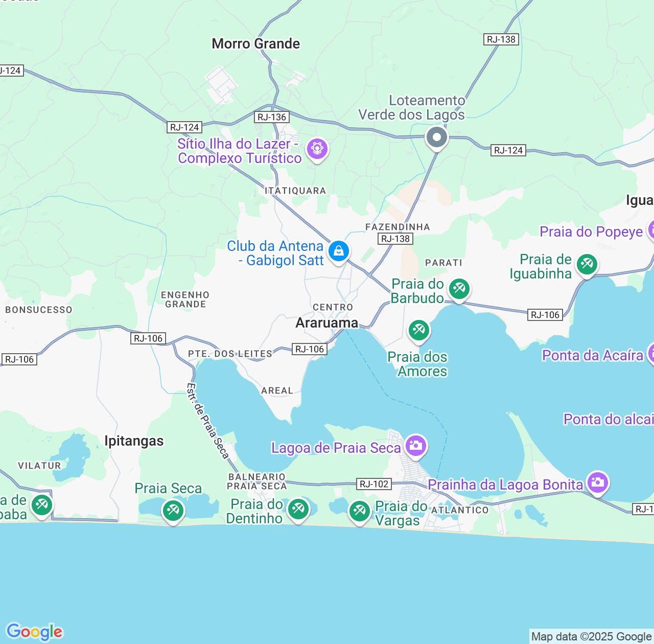Click the Praia do Vargas beach marker
The width and height of the screenshot is (654, 644).
(x=359, y=511)
